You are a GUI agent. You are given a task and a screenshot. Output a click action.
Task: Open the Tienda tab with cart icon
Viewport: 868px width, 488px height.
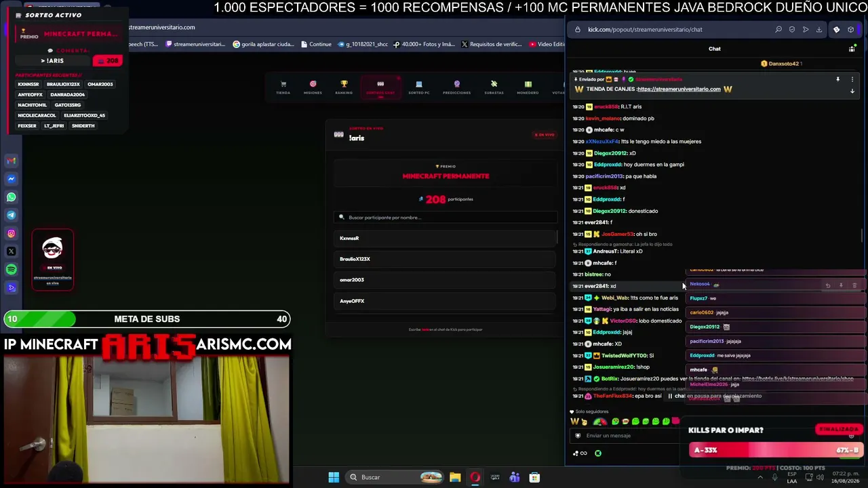(x=283, y=88)
